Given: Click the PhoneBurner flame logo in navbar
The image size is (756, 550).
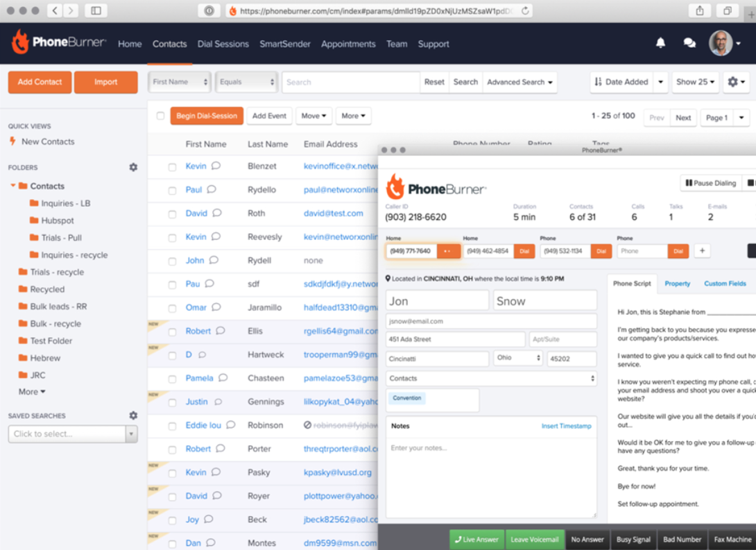Looking at the screenshot, I should pos(20,42).
